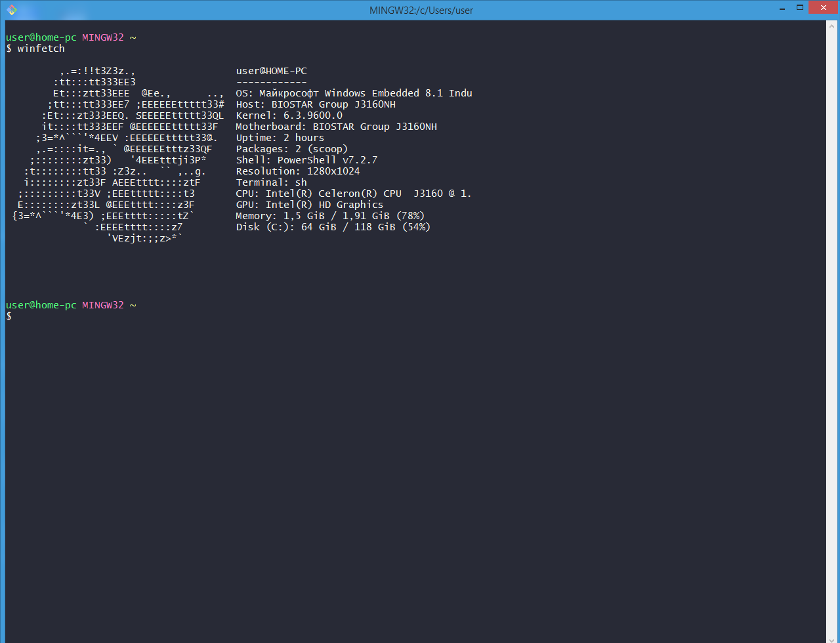Click the Motherboard: BIOSTAR Group J3160NH line
The image size is (840, 643).
337,127
